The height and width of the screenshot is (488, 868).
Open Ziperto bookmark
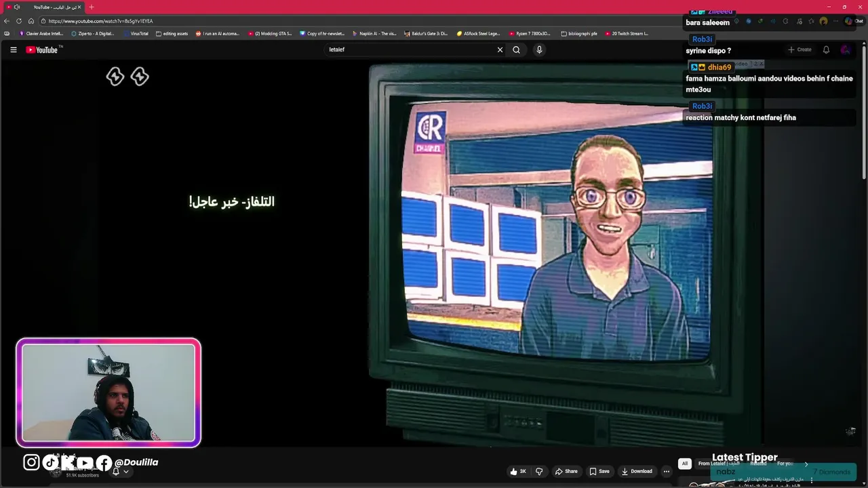[93, 33]
